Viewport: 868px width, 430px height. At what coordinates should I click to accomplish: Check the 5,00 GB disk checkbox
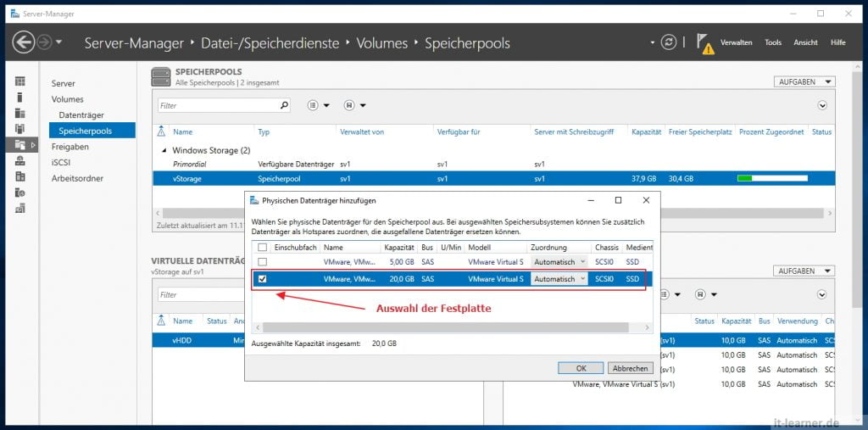pyautogui.click(x=263, y=261)
